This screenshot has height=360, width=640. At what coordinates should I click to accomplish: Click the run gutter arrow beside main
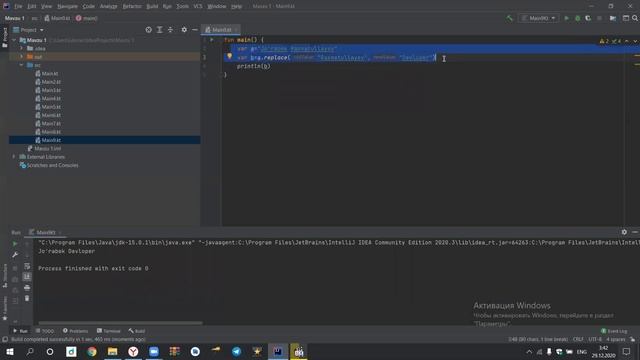click(212, 40)
